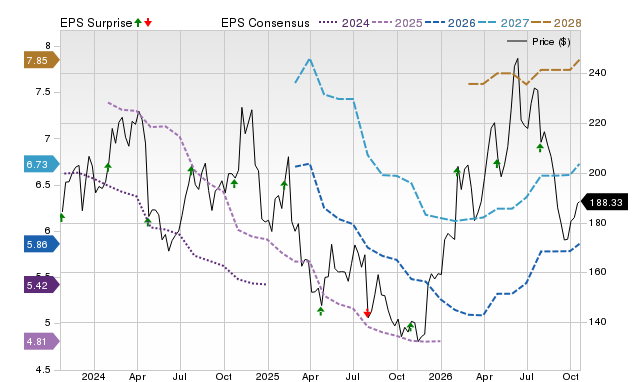Viewport: 640px width, 382px height.
Task: Click the light purple 4.81 value tag
Action: [42, 341]
